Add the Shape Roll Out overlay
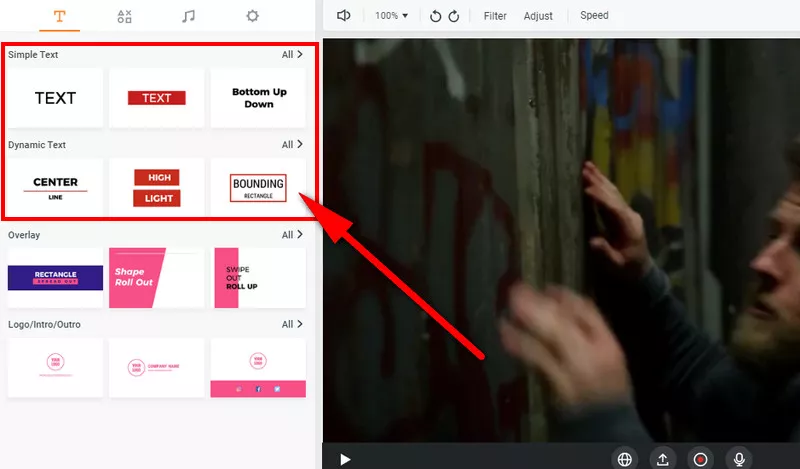The height and width of the screenshot is (469, 800). (x=157, y=278)
